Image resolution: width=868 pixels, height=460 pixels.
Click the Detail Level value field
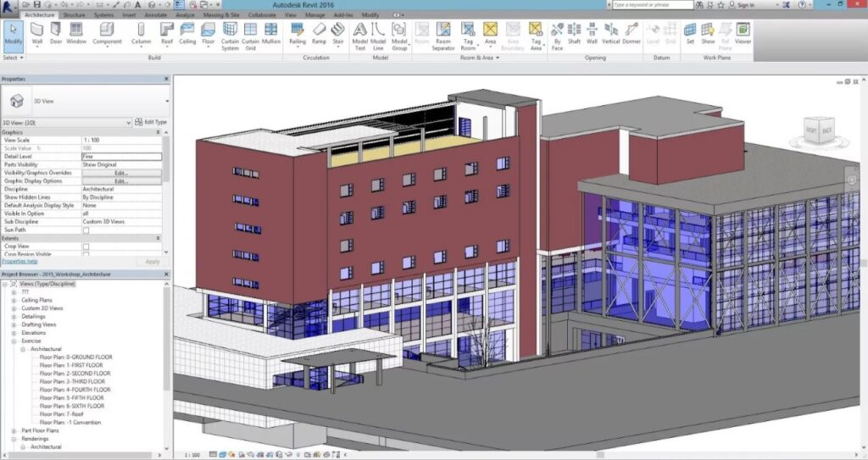tap(122, 157)
